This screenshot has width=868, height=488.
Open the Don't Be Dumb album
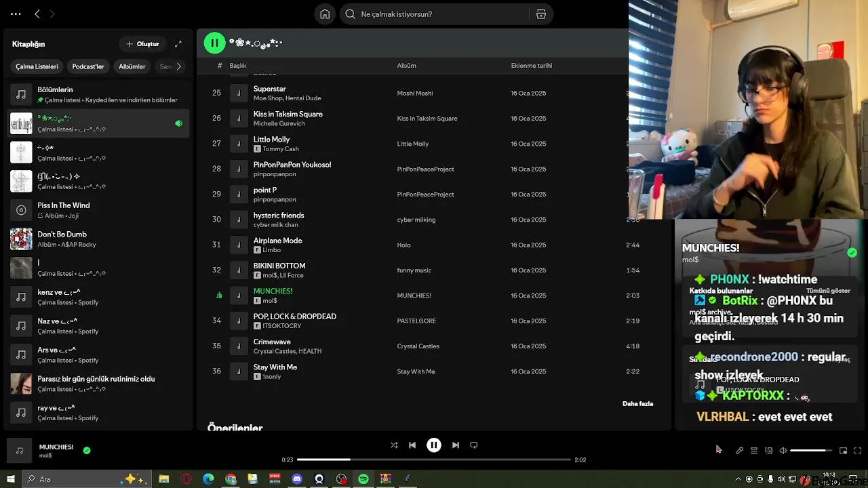pos(98,239)
